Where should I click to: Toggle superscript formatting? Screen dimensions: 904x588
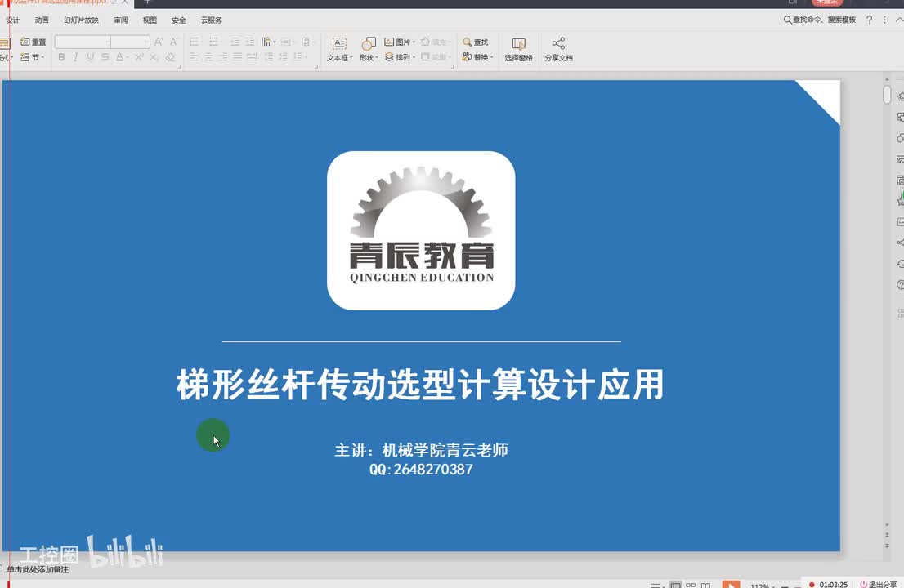[x=139, y=57]
